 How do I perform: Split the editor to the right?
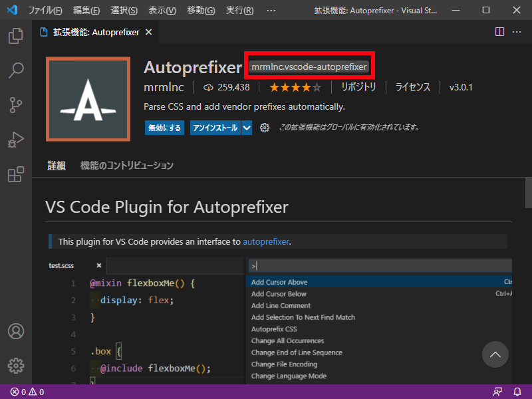[x=499, y=32]
